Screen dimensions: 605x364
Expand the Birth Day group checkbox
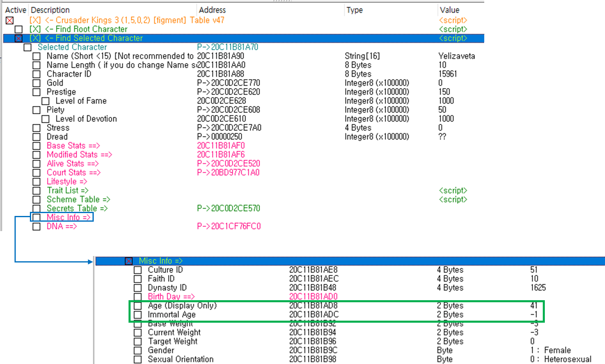(138, 297)
